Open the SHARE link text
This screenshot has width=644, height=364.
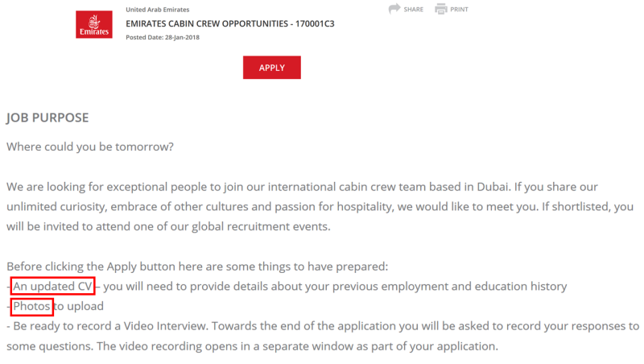pos(413,10)
